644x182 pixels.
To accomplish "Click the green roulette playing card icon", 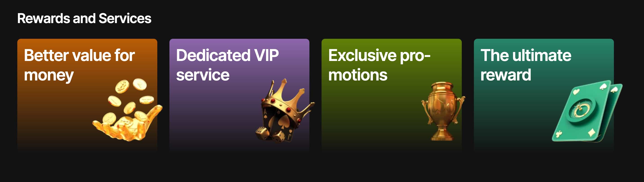I will click(587, 111).
